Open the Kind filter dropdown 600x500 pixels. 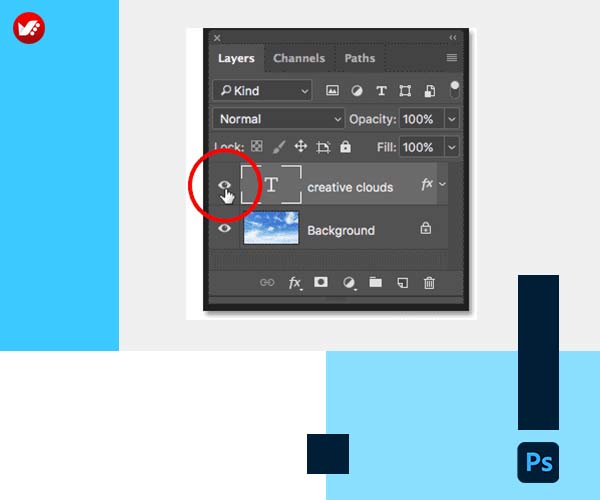click(x=263, y=90)
